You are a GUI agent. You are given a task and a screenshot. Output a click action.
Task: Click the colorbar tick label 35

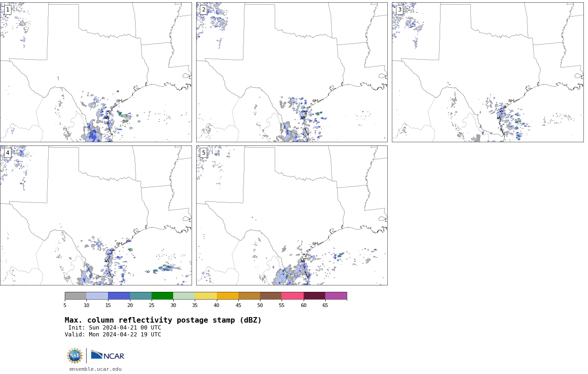coord(195,305)
